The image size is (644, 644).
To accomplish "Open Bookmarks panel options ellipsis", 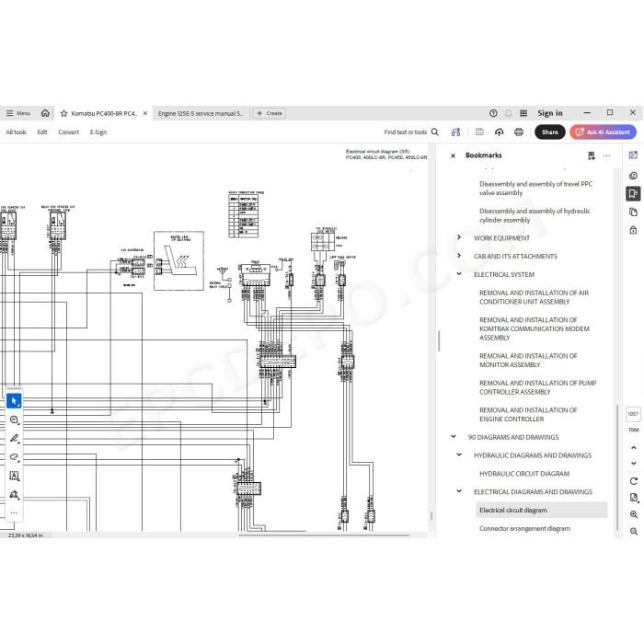I will tap(606, 155).
